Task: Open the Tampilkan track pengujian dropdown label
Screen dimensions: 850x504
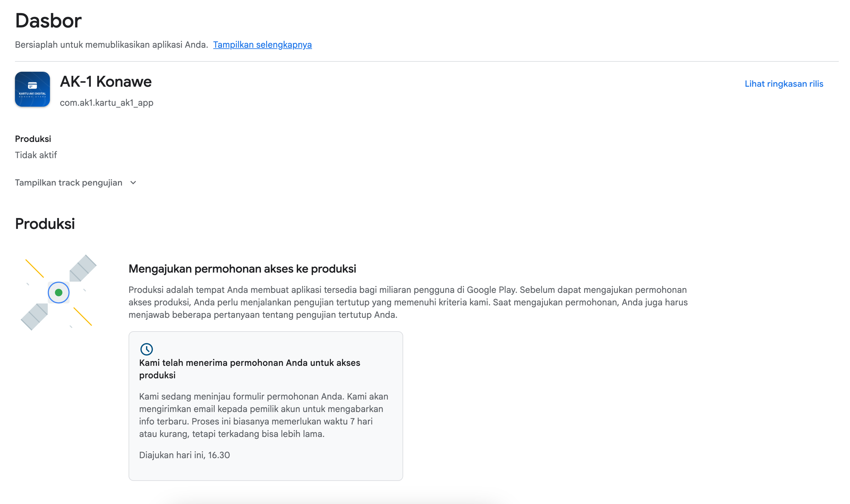Action: pos(69,183)
